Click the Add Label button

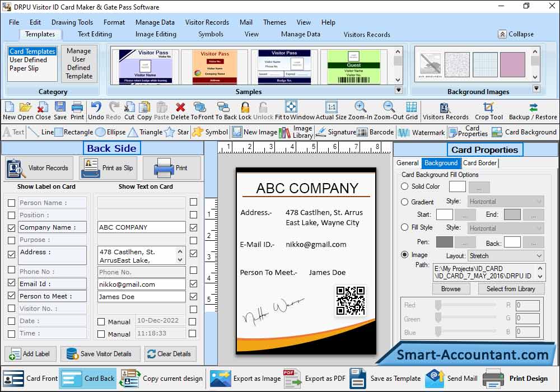[30, 354]
